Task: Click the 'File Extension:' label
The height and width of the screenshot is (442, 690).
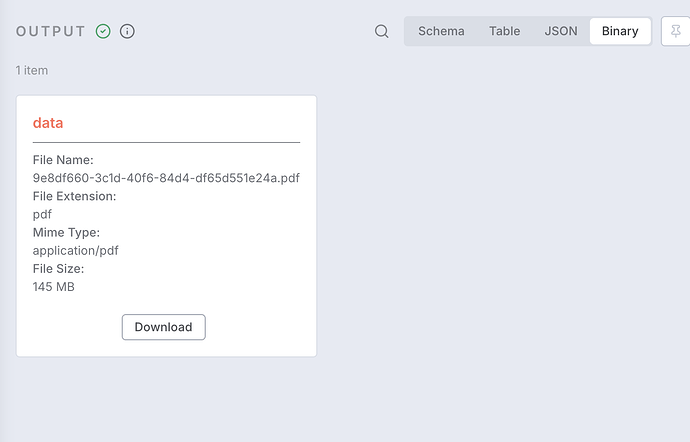Action: coord(75,196)
